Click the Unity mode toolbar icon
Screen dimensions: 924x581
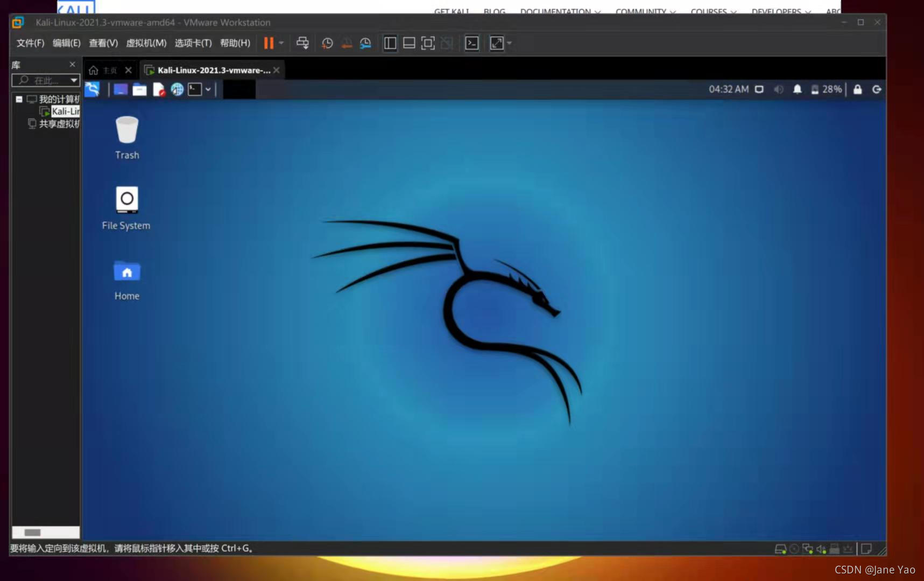click(x=447, y=43)
